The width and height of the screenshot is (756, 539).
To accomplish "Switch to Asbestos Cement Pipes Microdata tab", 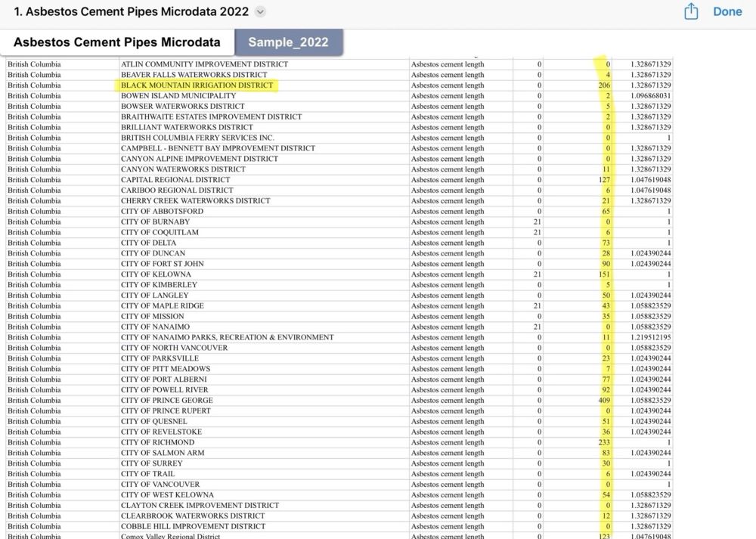I will click(117, 42).
